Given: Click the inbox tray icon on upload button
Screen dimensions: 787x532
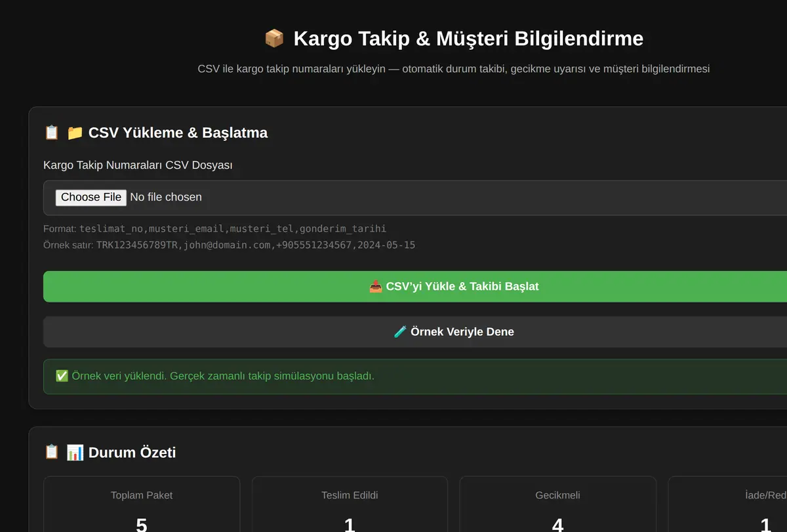Looking at the screenshot, I should [x=376, y=287].
